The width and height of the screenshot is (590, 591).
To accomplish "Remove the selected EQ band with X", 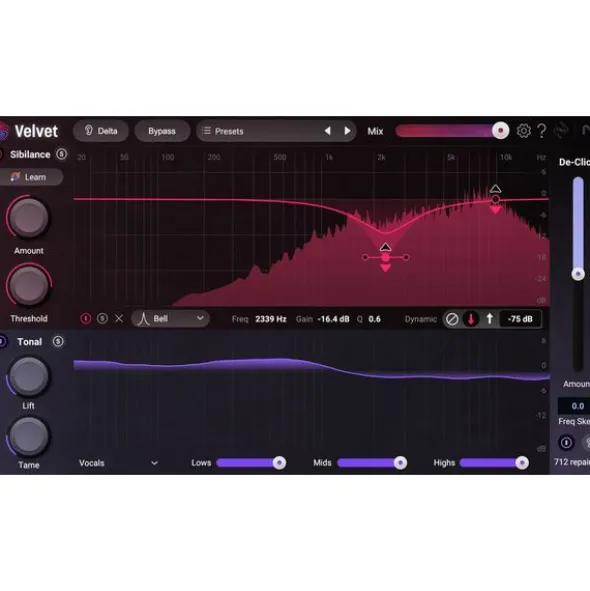I will [119, 318].
